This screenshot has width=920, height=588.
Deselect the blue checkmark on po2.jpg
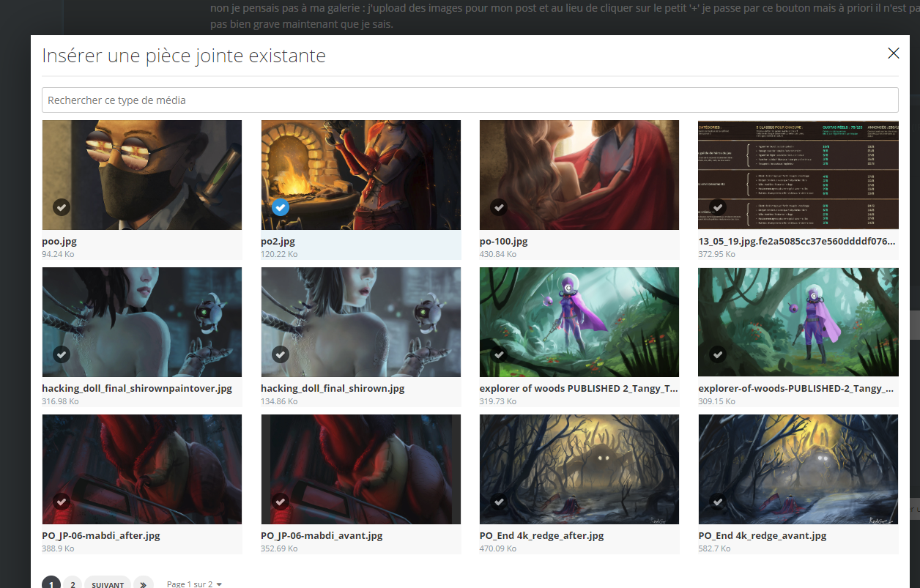pos(280,207)
